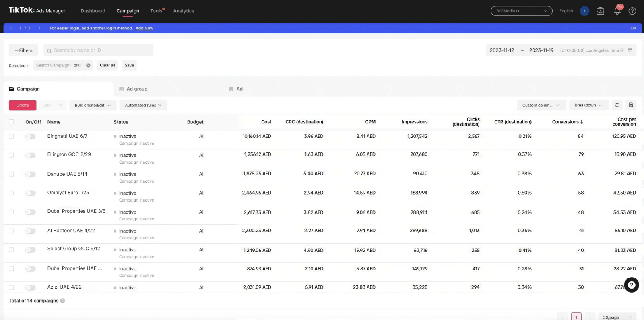Click the refresh data icon
This screenshot has height=320, width=644.
[617, 105]
